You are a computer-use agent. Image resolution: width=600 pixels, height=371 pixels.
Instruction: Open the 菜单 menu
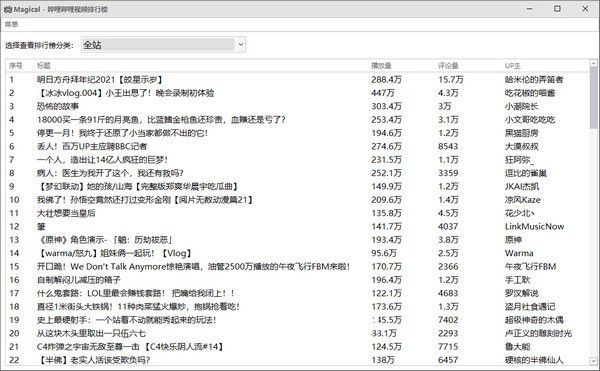pos(11,24)
